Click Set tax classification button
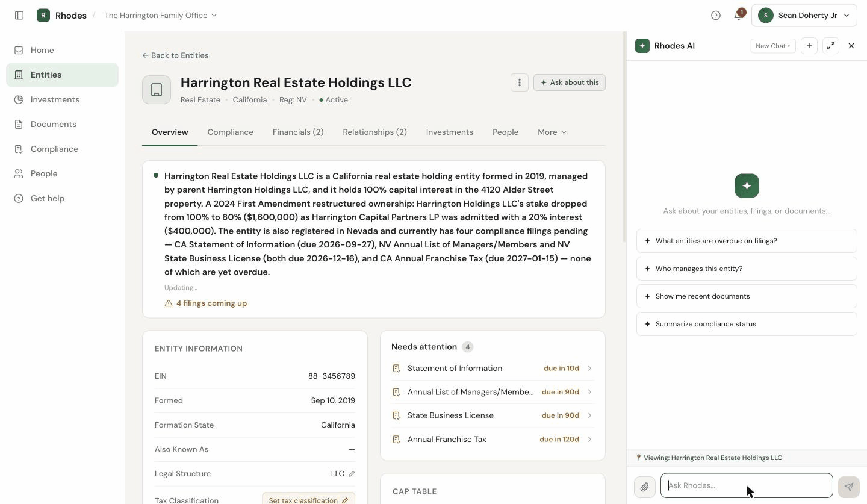The height and width of the screenshot is (504, 867). 308,500
